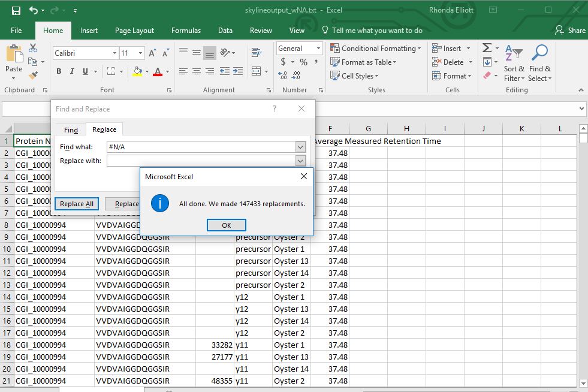Screen dimensions: 588x392
Task: Select Middle Align icon
Action: click(197, 53)
